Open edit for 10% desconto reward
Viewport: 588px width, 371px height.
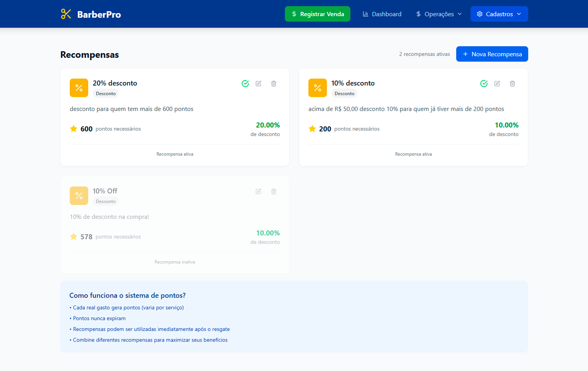click(497, 83)
